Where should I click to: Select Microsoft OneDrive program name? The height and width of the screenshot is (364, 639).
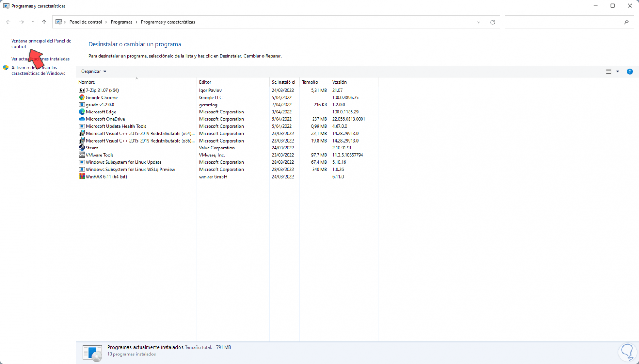[x=105, y=119]
